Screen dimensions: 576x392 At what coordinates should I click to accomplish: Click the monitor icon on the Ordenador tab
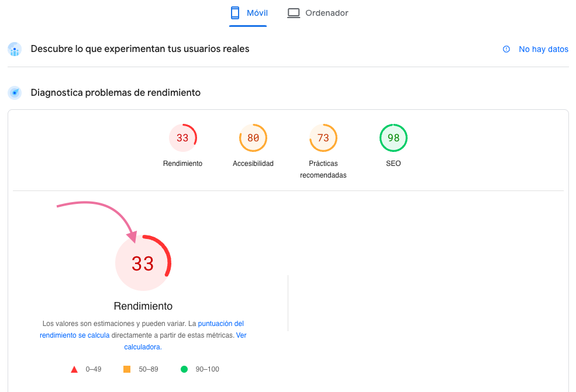[294, 12]
